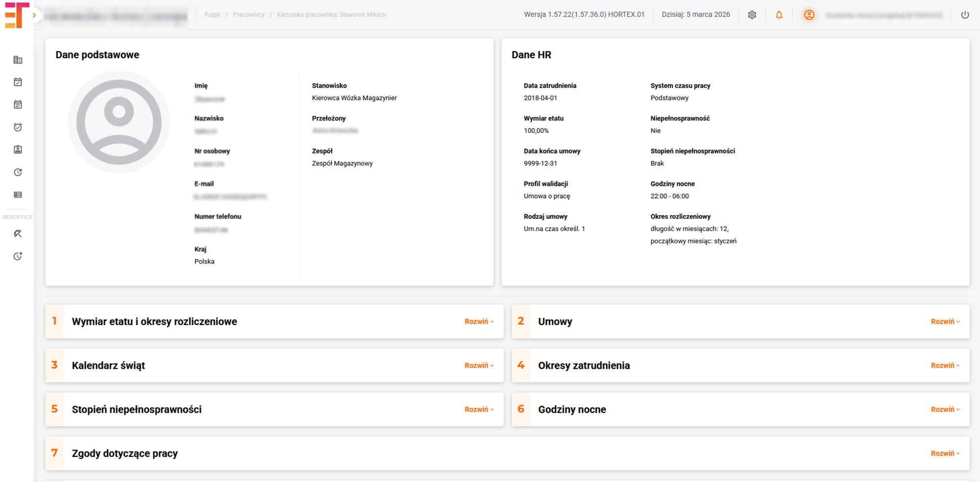This screenshot has width=980, height=482.
Task: Click the beach umbrella leave icon
Action: coord(18,234)
